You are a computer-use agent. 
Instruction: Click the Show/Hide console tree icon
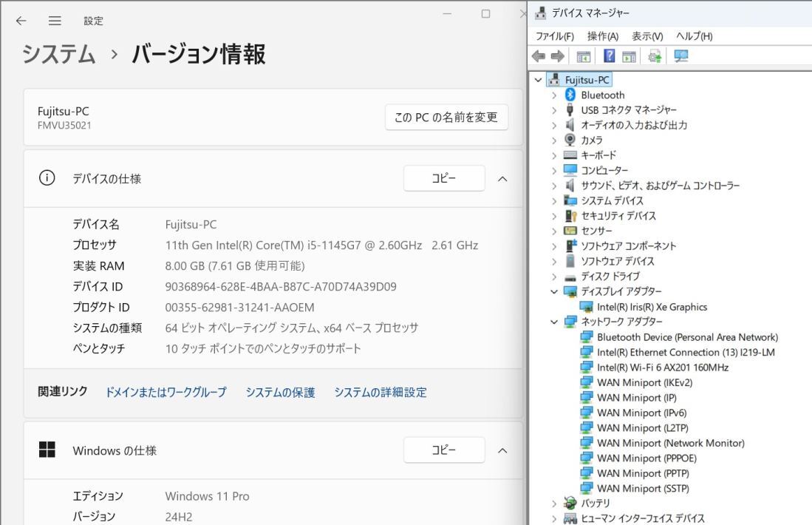(x=582, y=56)
